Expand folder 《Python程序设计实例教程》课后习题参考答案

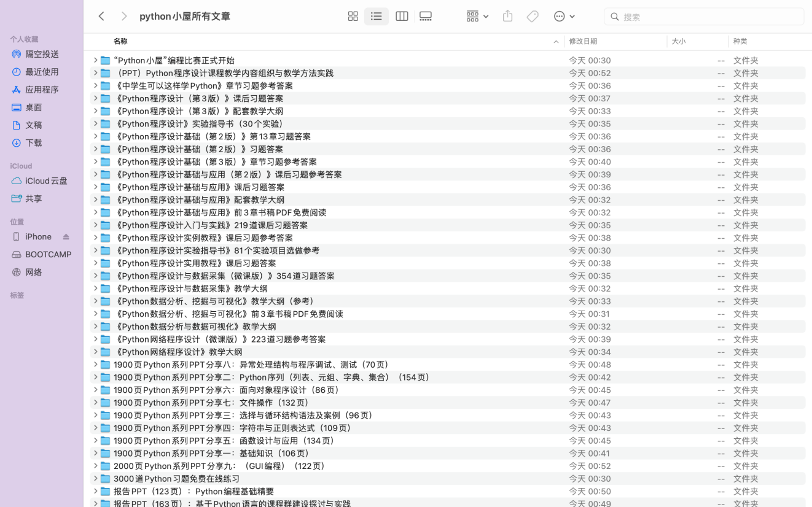coord(95,238)
